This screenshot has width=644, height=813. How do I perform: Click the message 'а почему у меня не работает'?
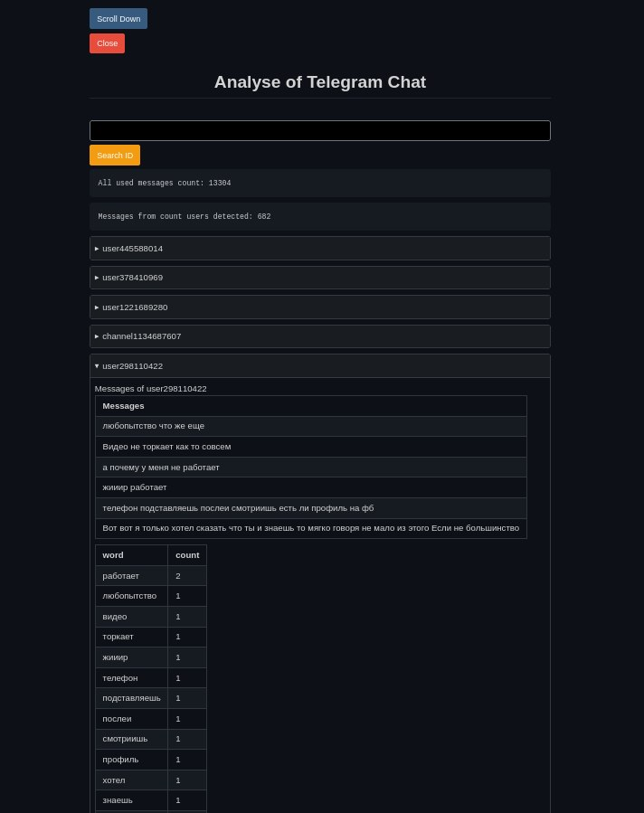coord(161,468)
